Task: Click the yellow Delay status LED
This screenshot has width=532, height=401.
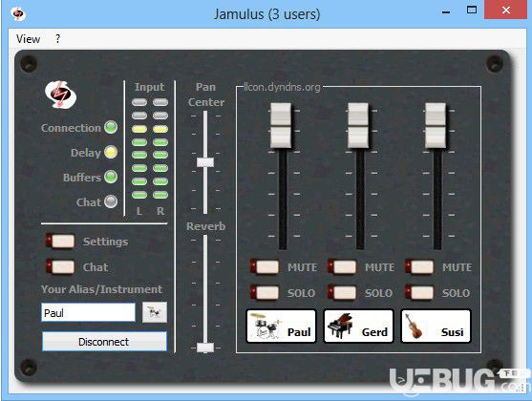Action: pos(111,152)
